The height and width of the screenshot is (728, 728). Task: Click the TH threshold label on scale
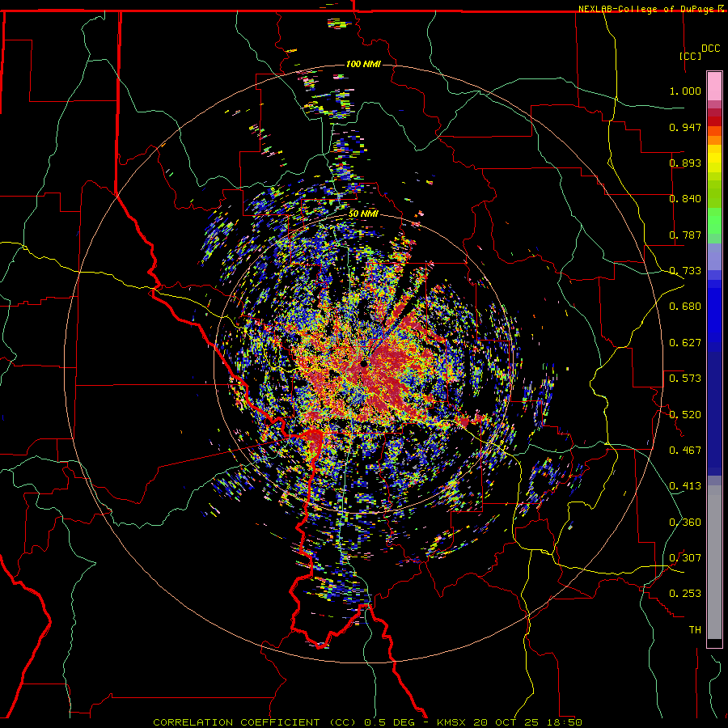(695, 630)
